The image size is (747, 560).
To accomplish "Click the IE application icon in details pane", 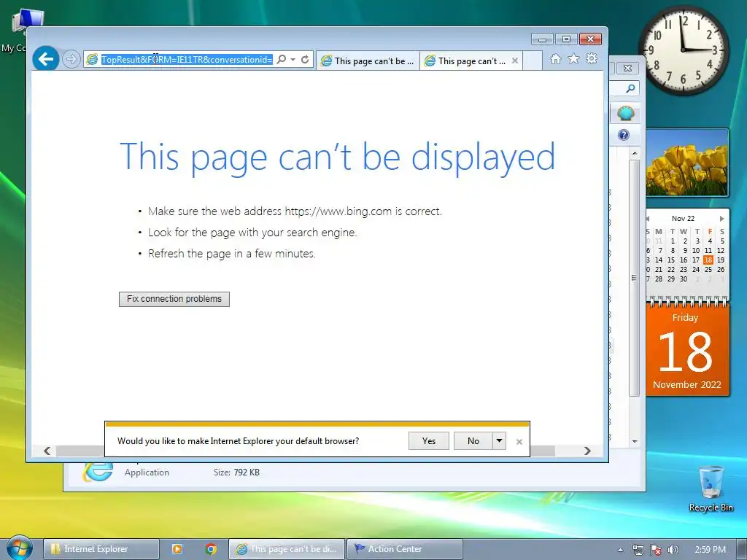I will 98,472.
